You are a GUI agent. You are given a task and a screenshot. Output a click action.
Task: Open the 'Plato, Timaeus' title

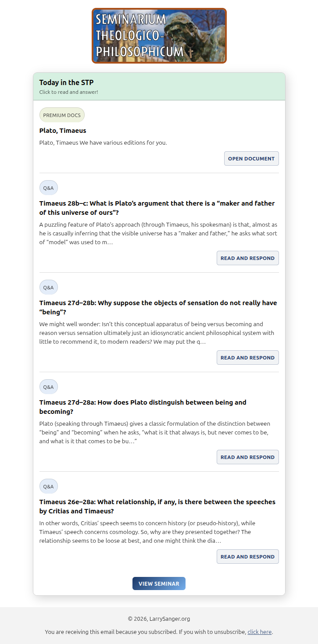[63, 131]
